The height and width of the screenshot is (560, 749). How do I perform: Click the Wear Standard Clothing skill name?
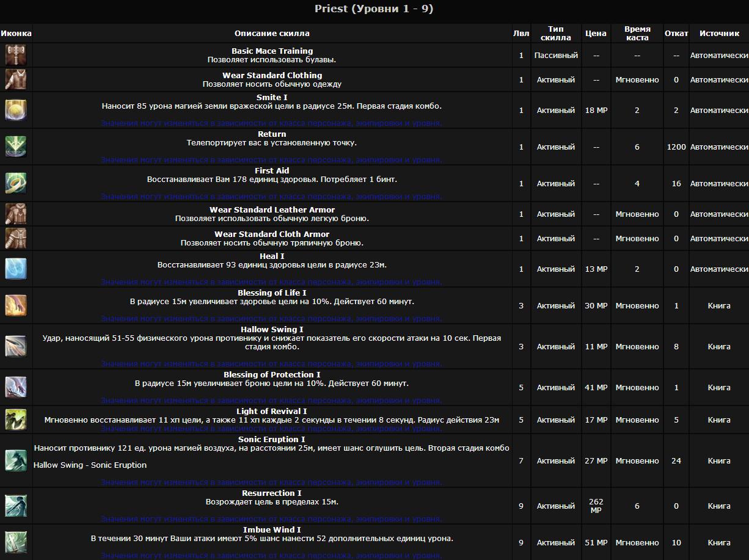click(272, 76)
